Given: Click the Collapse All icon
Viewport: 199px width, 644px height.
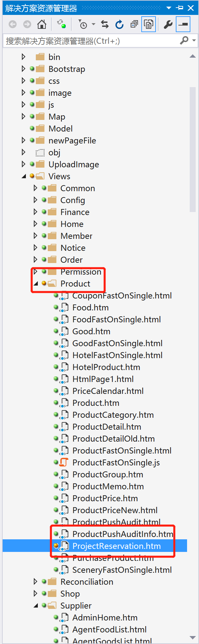Looking at the screenshot, I should tap(134, 24).
